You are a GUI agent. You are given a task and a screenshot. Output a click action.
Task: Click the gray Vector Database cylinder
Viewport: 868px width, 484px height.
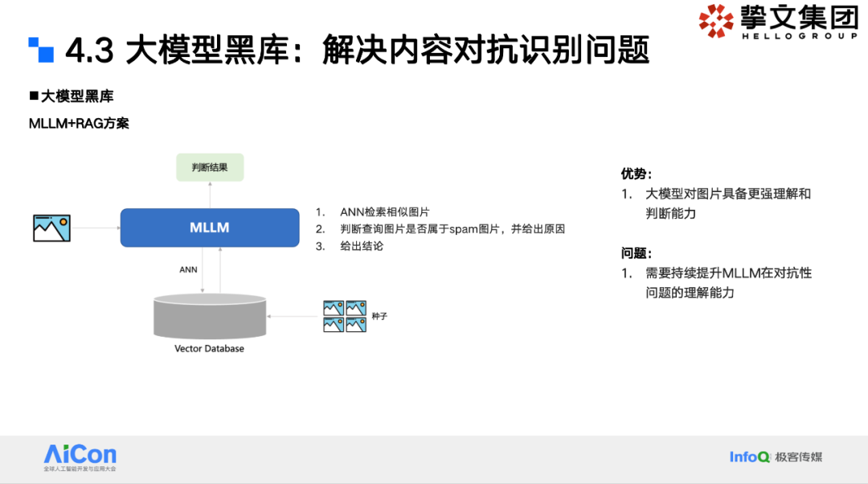(x=210, y=316)
